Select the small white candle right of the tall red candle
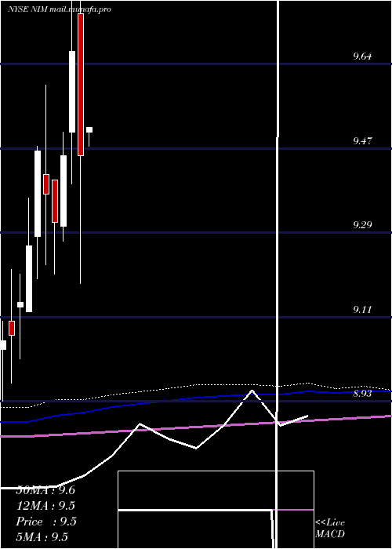The width and height of the screenshot is (392, 549). pyautogui.click(x=89, y=130)
